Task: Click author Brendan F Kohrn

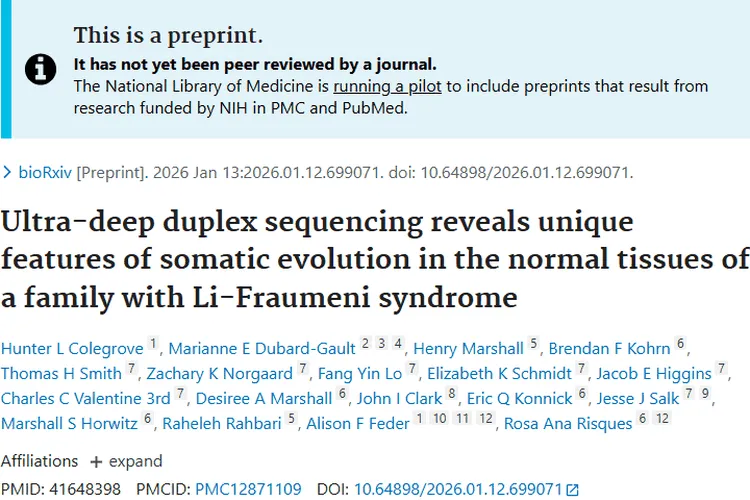Action: tap(609, 348)
